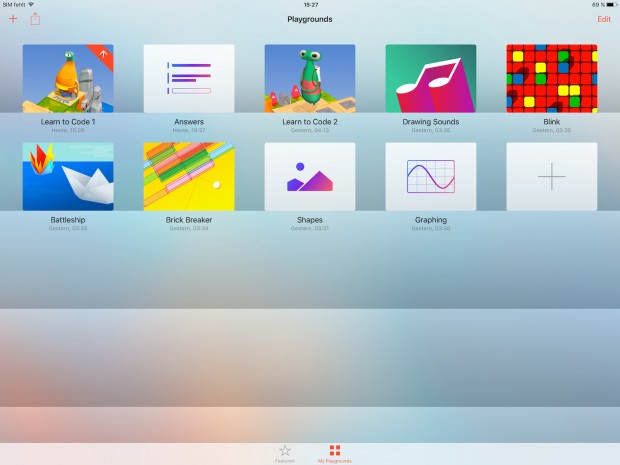Open the share icon in the toolbar
The width and height of the screenshot is (620, 465).
click(x=36, y=19)
